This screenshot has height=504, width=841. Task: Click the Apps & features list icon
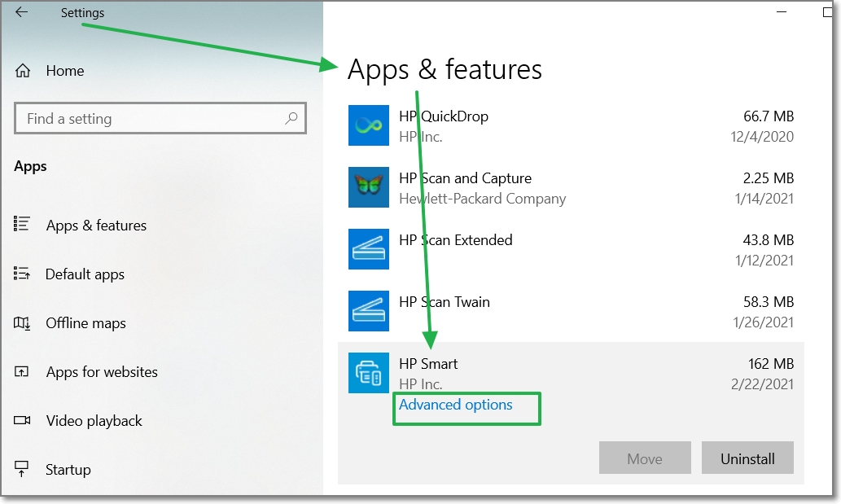(21, 223)
